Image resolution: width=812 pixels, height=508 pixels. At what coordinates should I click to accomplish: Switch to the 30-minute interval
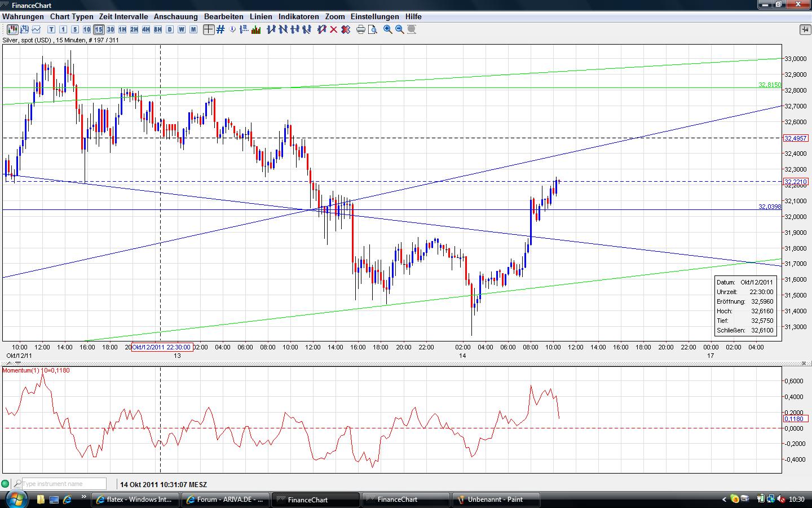111,29
